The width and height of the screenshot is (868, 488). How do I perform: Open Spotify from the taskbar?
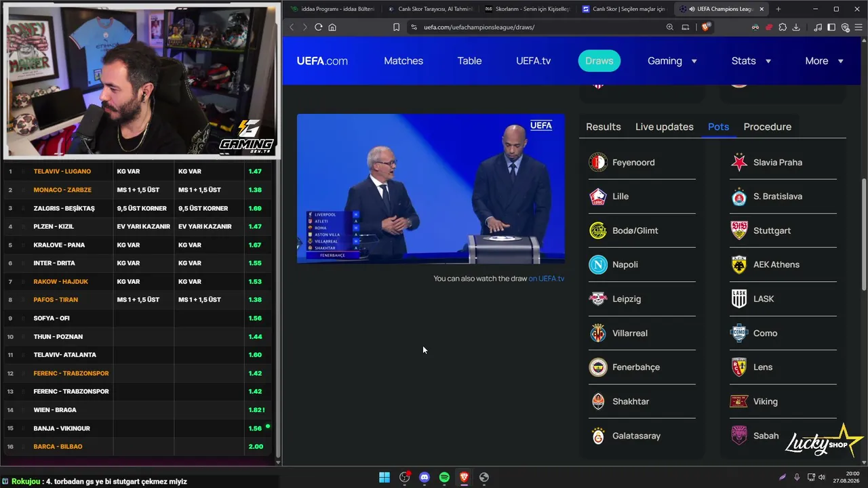coord(444,477)
